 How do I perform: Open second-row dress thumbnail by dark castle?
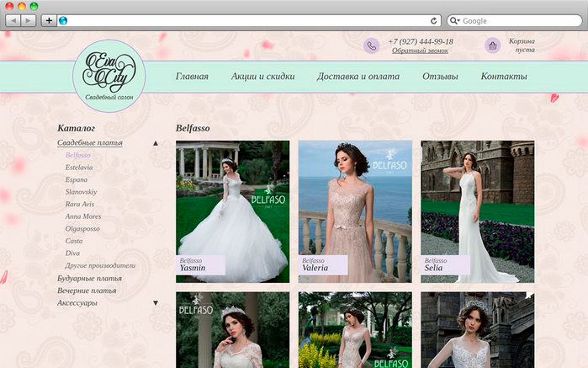click(x=477, y=330)
